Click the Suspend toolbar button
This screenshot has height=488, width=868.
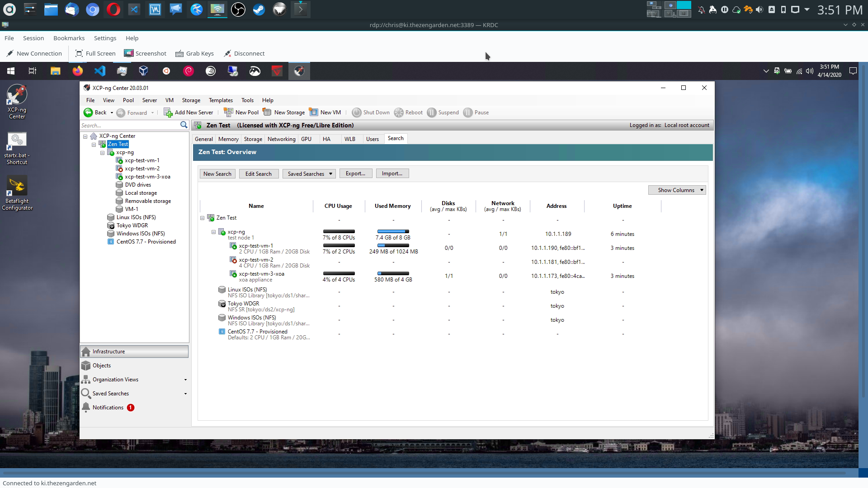point(443,113)
